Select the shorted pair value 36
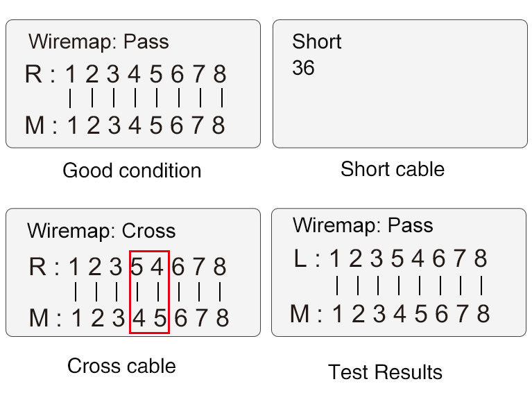 coord(303,68)
